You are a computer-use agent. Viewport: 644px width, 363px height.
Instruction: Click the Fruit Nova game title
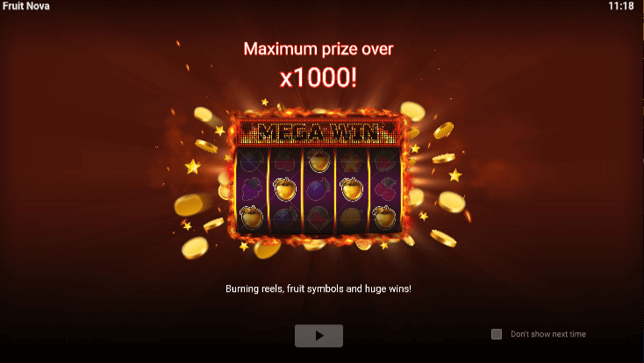tap(25, 6)
